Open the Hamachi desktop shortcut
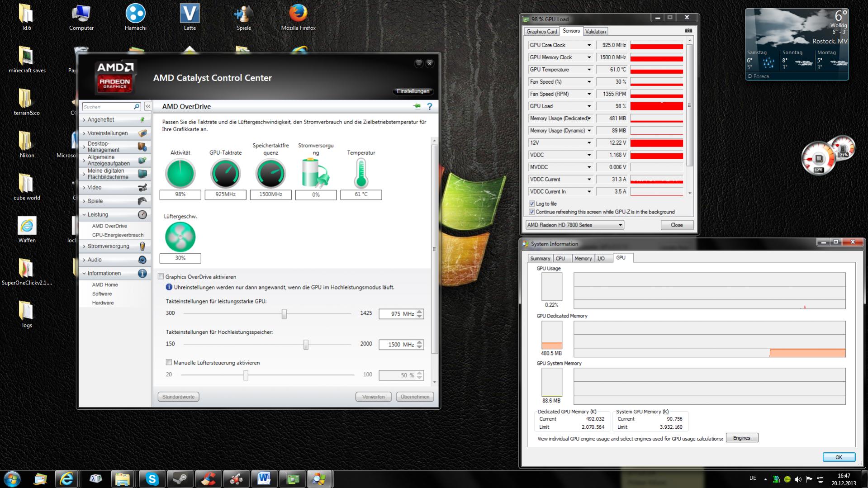Viewport: 868px width, 488px height. click(135, 17)
